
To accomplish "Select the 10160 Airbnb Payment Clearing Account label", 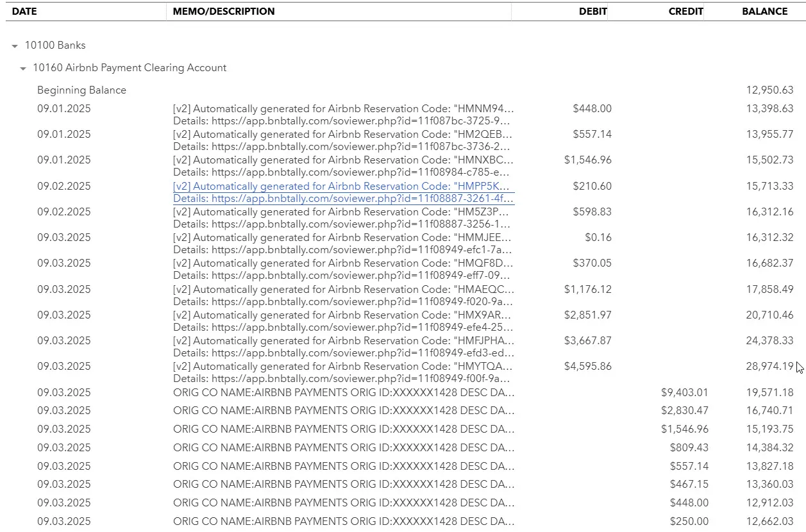I will (130, 68).
